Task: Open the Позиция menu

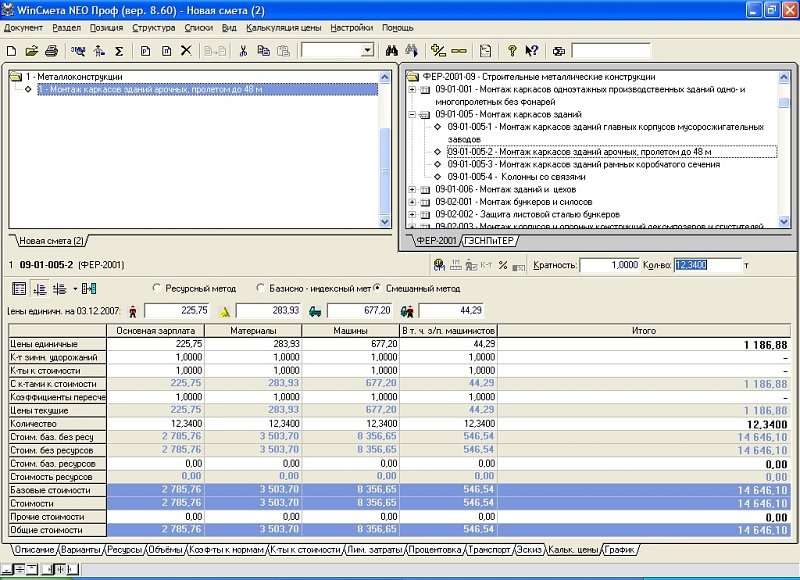Action: [x=106, y=28]
